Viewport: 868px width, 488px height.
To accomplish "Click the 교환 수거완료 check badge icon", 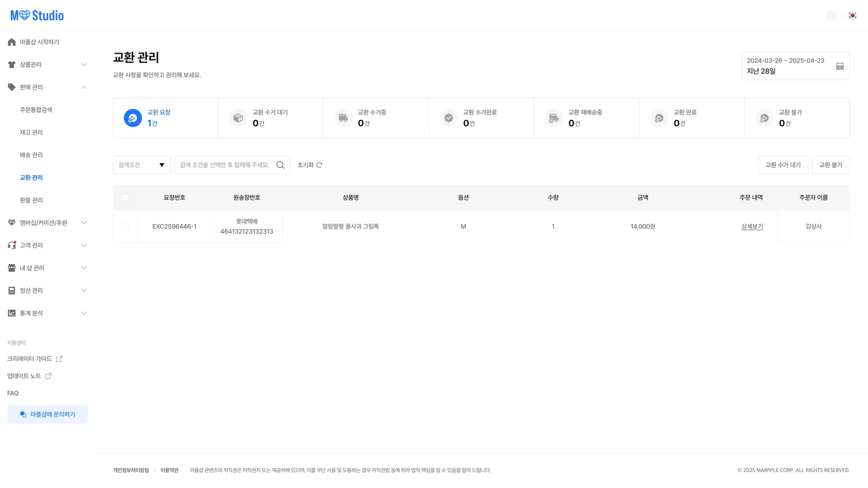I will pos(448,118).
